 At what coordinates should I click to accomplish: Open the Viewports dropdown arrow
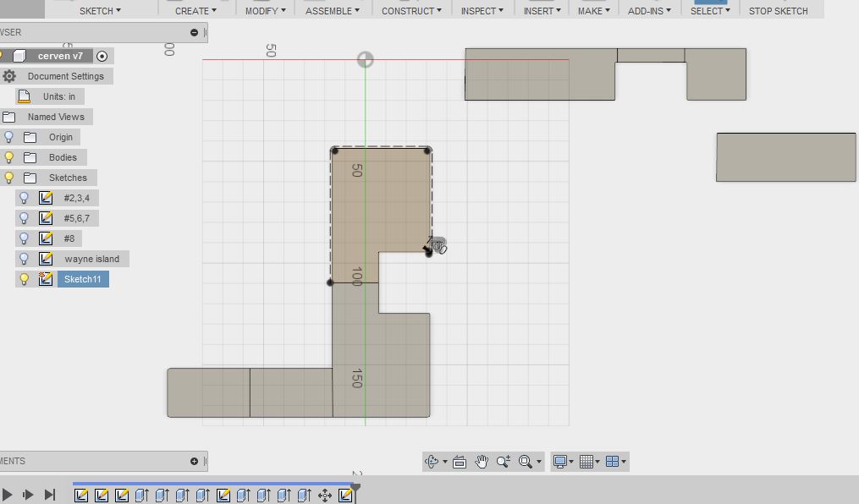624,462
